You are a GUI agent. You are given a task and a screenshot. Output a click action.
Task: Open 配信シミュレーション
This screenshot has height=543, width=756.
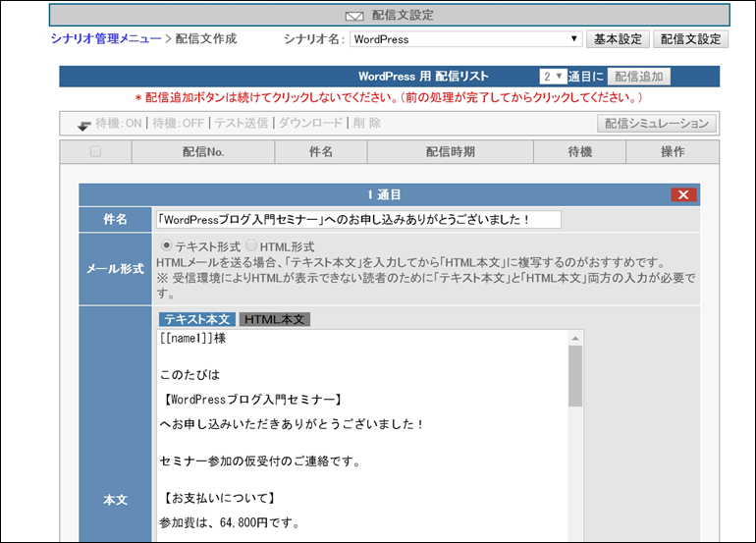click(657, 124)
